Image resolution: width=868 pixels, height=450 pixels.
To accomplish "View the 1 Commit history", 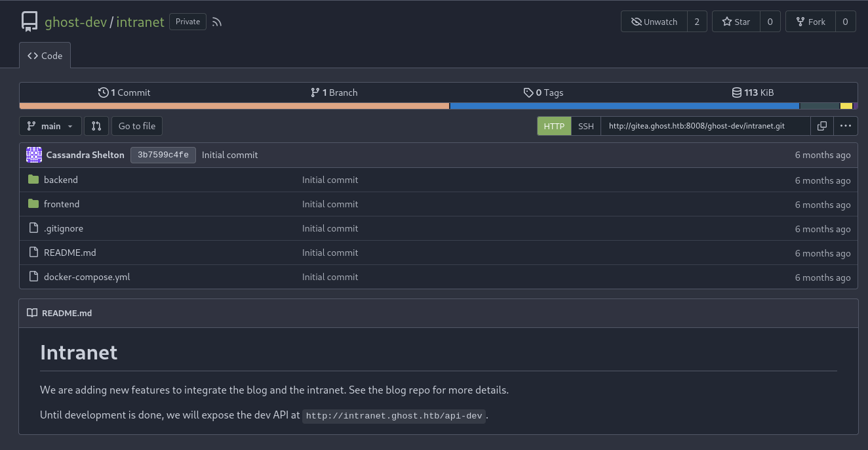I will (x=125, y=92).
